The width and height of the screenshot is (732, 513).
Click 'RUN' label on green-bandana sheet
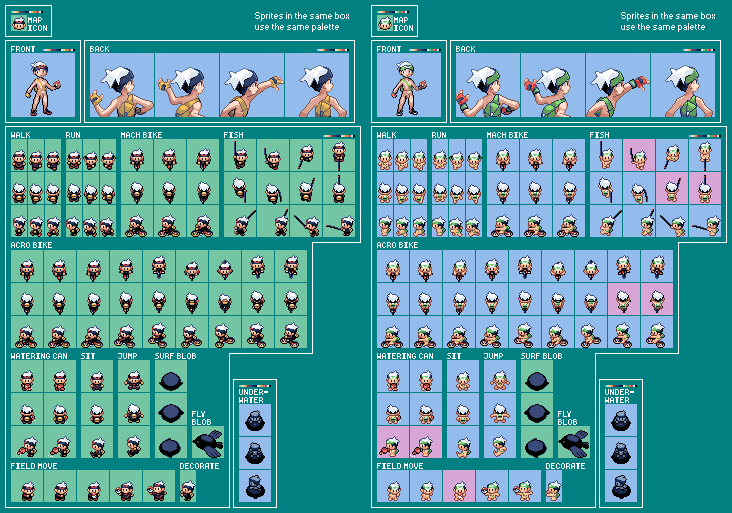pyautogui.click(x=439, y=135)
